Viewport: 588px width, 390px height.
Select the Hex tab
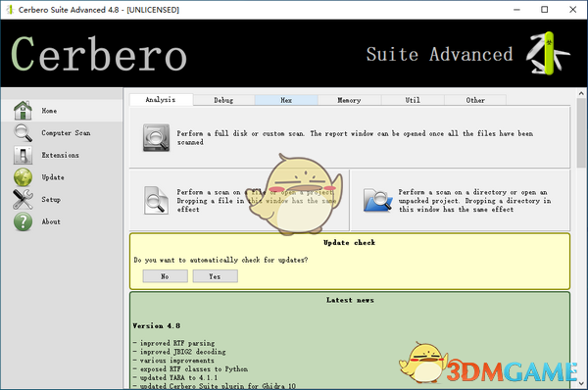click(x=286, y=100)
